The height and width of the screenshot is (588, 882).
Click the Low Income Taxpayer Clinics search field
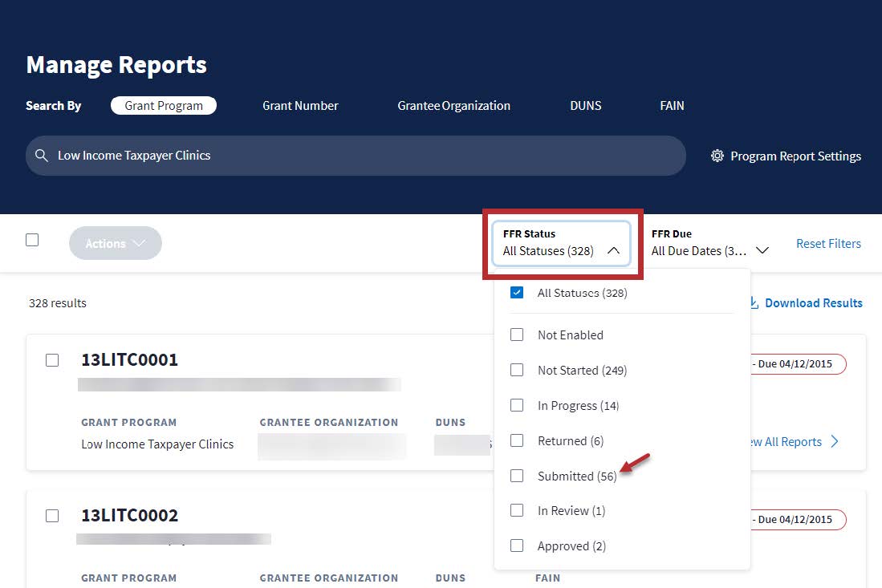361,156
